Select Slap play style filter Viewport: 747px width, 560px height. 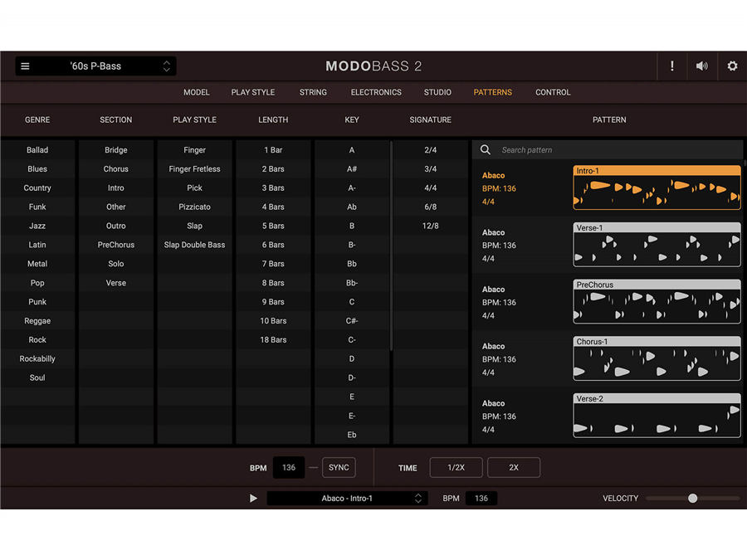point(194,226)
